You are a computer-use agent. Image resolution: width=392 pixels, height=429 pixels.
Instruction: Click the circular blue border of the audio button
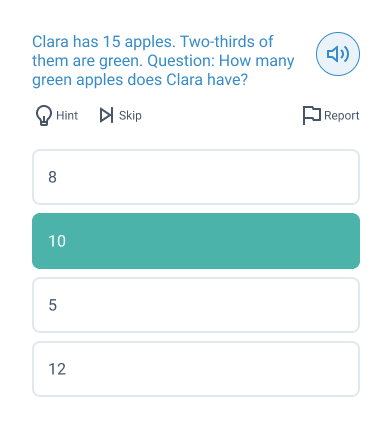tap(338, 33)
